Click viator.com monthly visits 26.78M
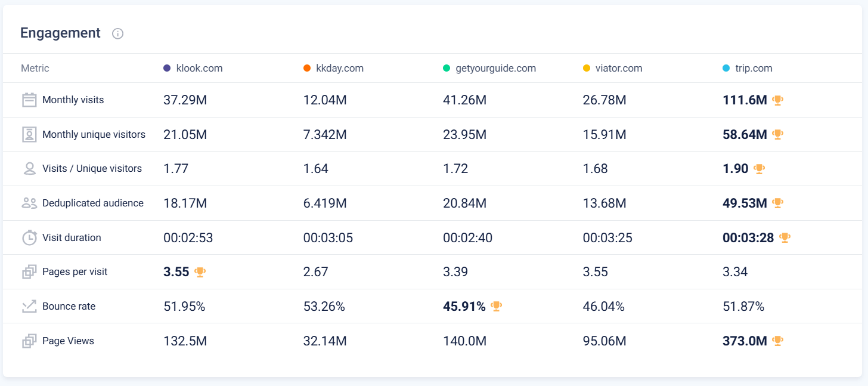The height and width of the screenshot is (386, 868). point(604,100)
